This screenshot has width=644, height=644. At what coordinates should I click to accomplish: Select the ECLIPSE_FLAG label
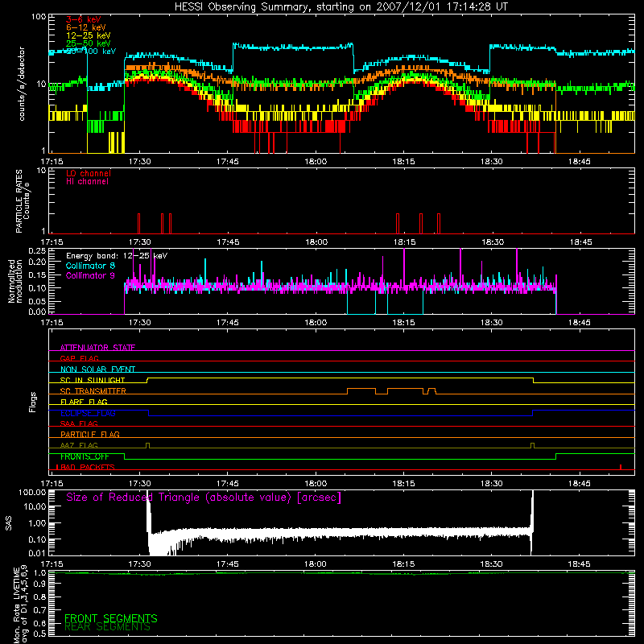(x=88, y=413)
